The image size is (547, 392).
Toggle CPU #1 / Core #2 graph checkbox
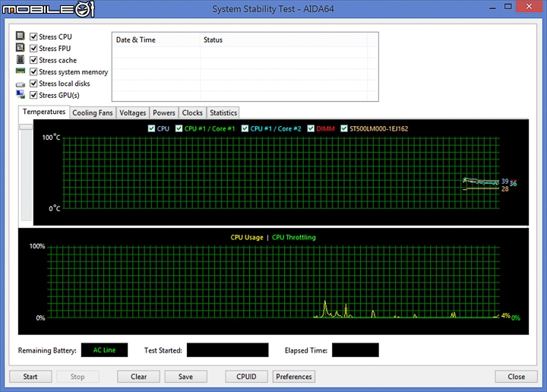point(245,128)
